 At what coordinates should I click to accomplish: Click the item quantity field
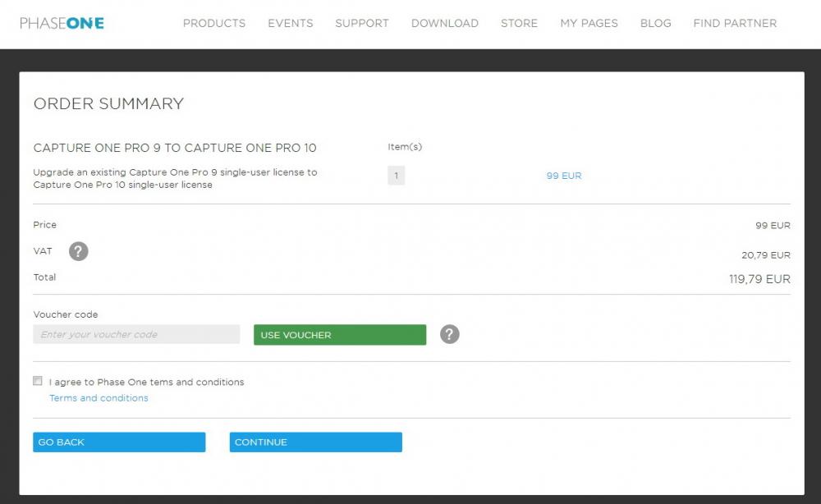[397, 176]
